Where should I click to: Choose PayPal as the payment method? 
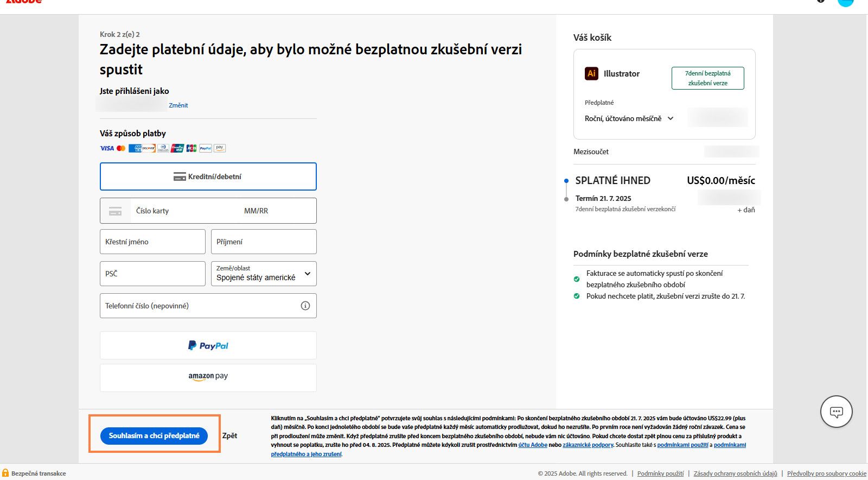coord(208,345)
